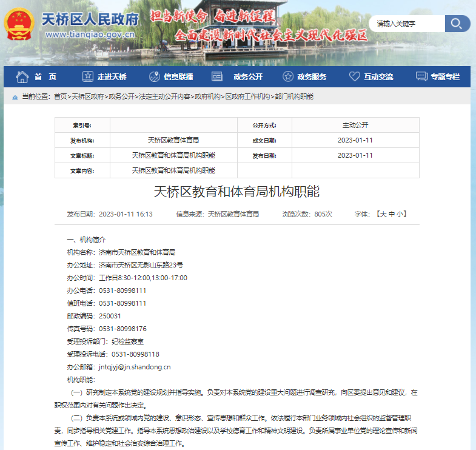
Task: Click the 成文日期 value 2023-01-11
Action: click(355, 140)
